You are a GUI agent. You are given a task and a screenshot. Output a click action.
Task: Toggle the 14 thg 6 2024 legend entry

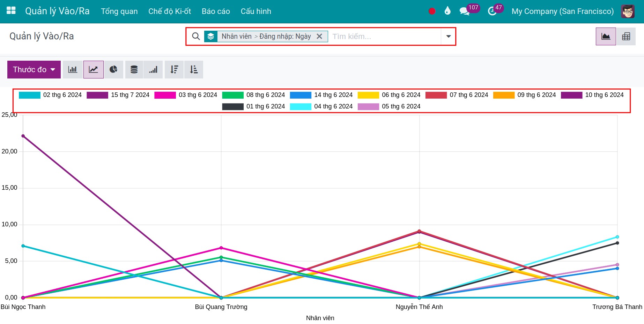pos(321,95)
